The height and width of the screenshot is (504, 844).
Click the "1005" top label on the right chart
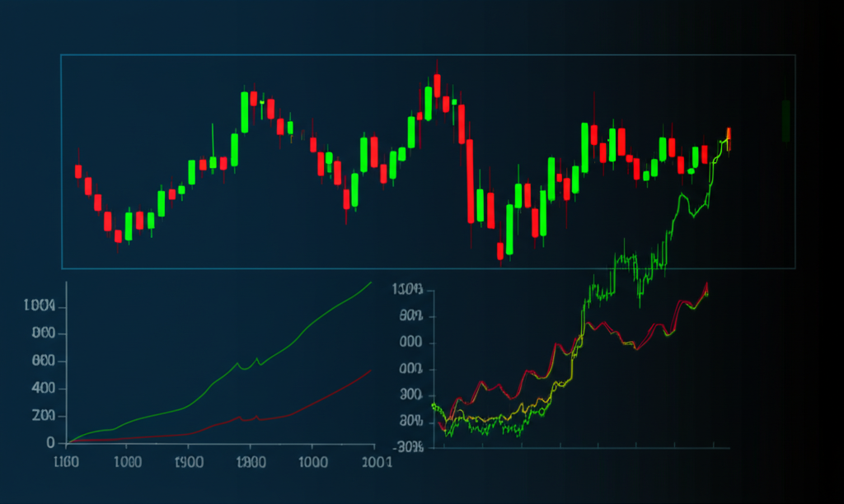click(409, 290)
